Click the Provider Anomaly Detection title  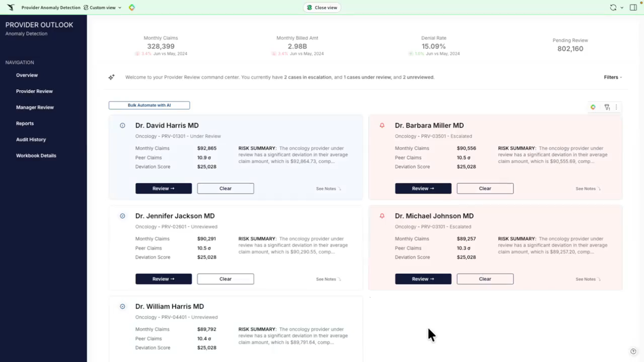coord(51,8)
